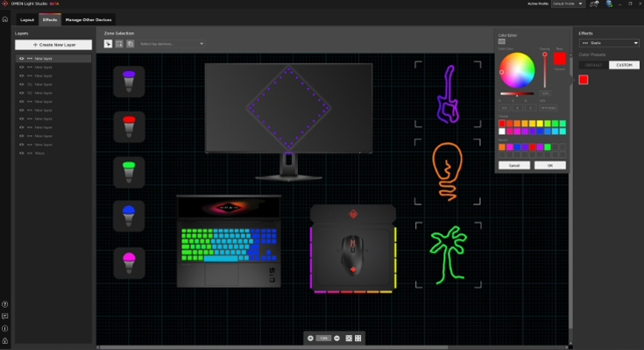This screenshot has height=350, width=644.
Task: Click the home icon in left sidebar
Action: (x=5, y=19)
